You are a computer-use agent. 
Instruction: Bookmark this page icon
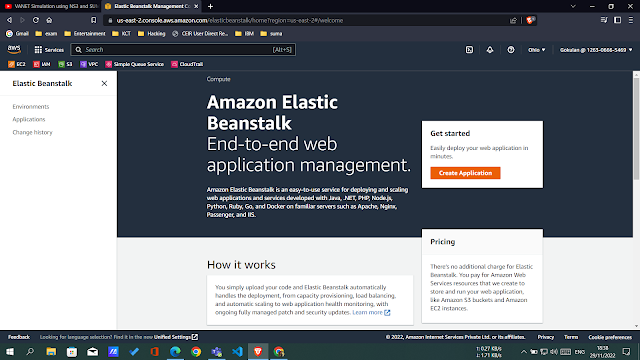[93, 20]
